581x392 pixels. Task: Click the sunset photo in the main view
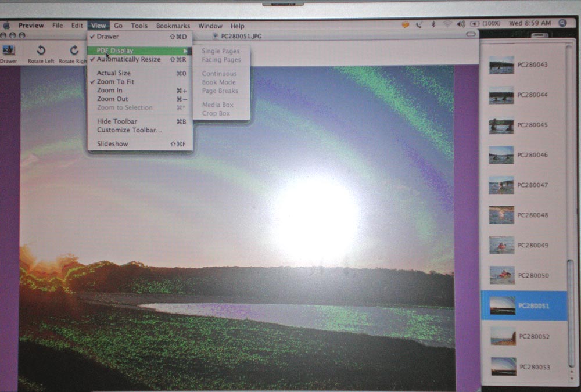[x=237, y=228]
